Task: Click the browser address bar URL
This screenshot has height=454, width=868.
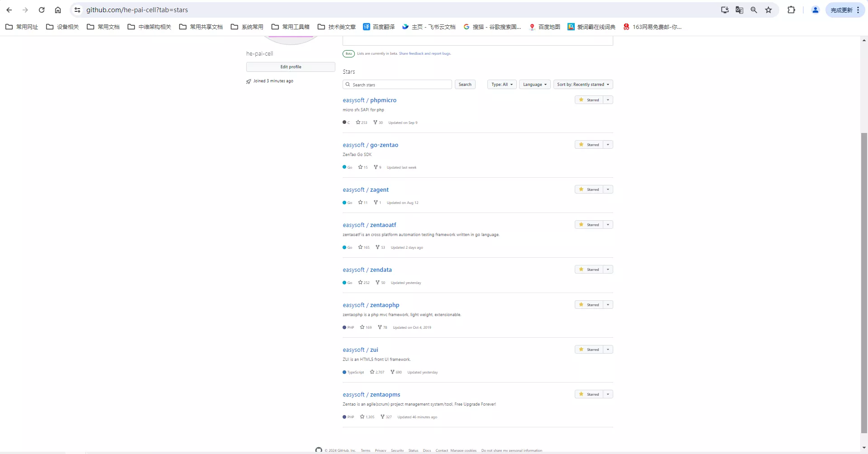Action: (137, 10)
